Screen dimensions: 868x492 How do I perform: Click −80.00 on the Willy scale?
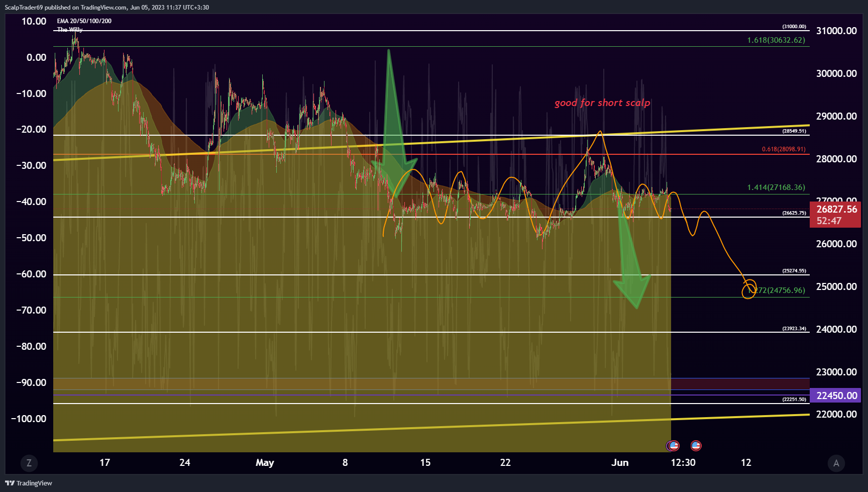click(31, 346)
